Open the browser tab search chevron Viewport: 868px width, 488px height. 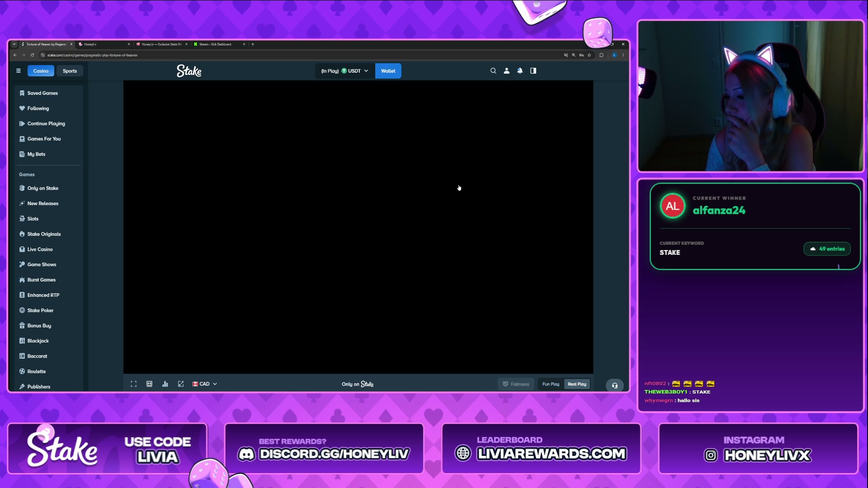click(14, 44)
